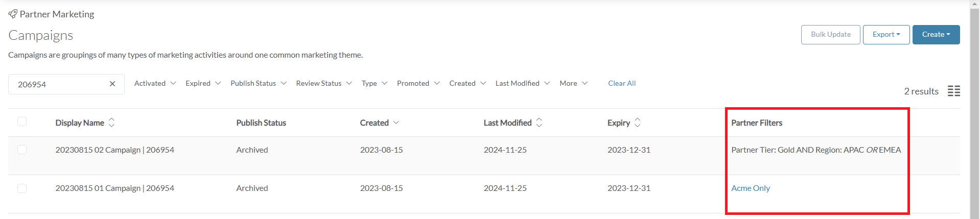Open the Create dropdown button
Image resolution: width=980 pixels, height=219 pixels.
point(936,34)
